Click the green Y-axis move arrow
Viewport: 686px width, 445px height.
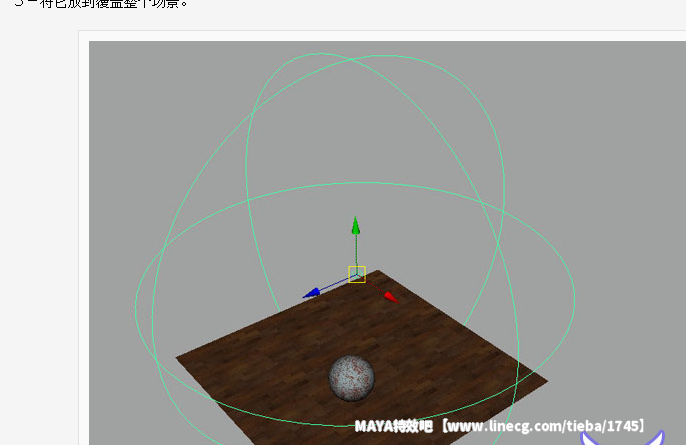pos(356,226)
